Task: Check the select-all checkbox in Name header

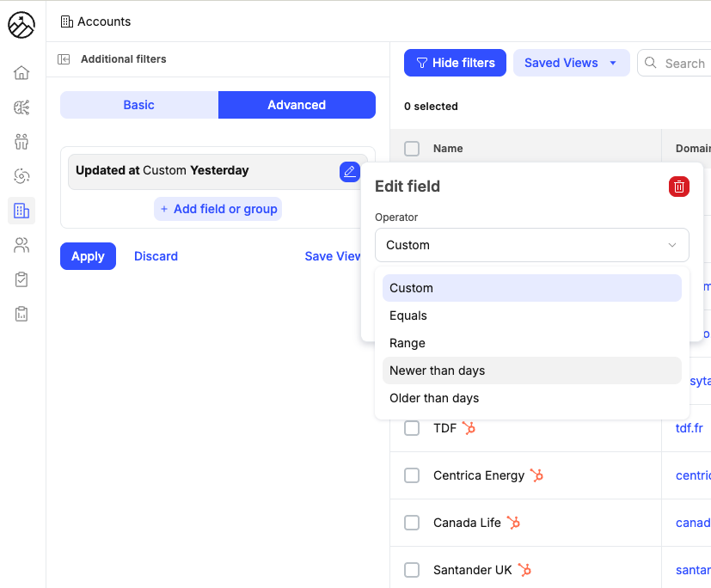Action: coord(412,149)
